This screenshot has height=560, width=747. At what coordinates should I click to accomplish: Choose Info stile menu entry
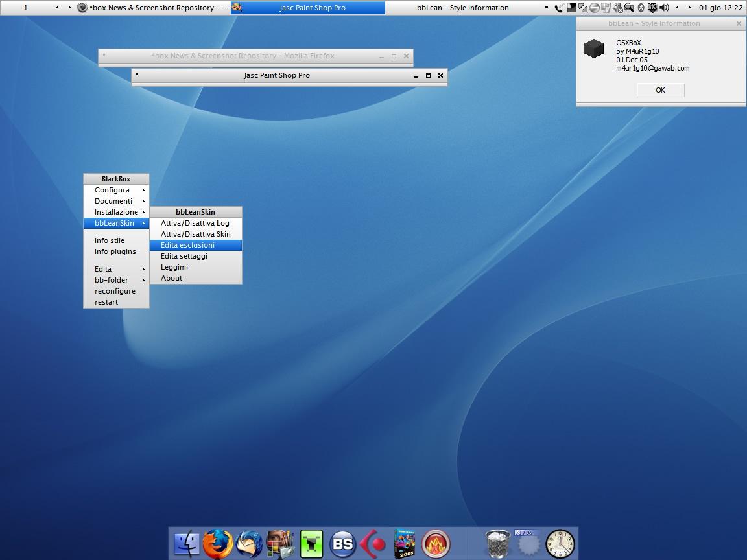click(116, 240)
